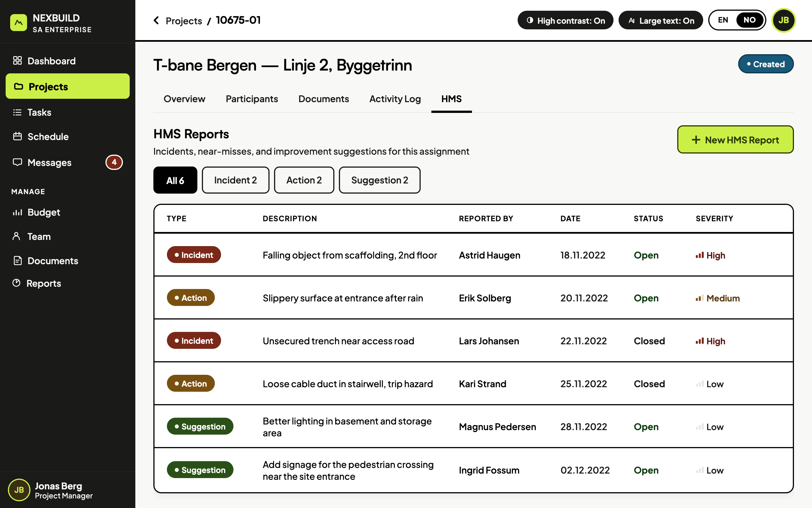The image size is (812, 508).
Task: Switch to the project Documents tab
Action: [323, 99]
